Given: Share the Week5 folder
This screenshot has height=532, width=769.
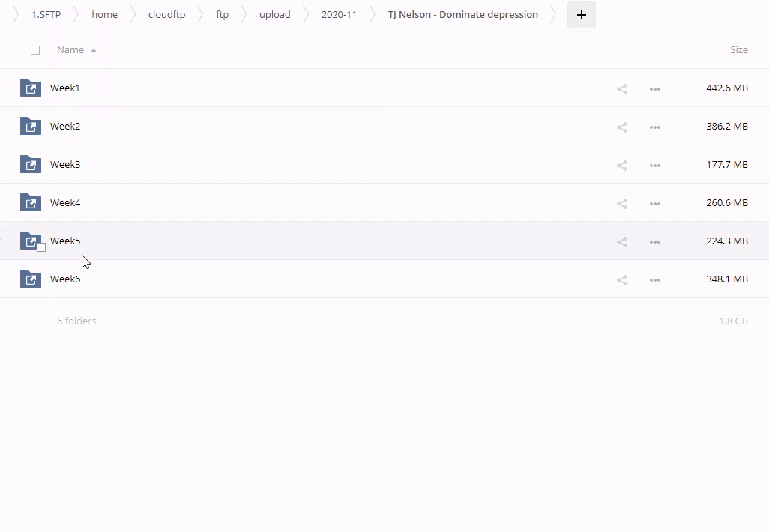Looking at the screenshot, I should click(621, 242).
